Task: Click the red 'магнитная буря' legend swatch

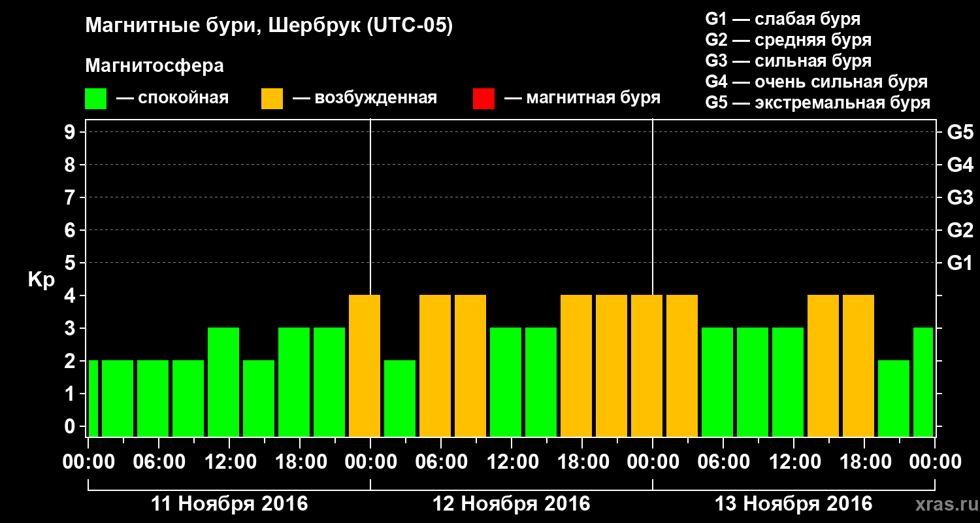Action: [483, 99]
